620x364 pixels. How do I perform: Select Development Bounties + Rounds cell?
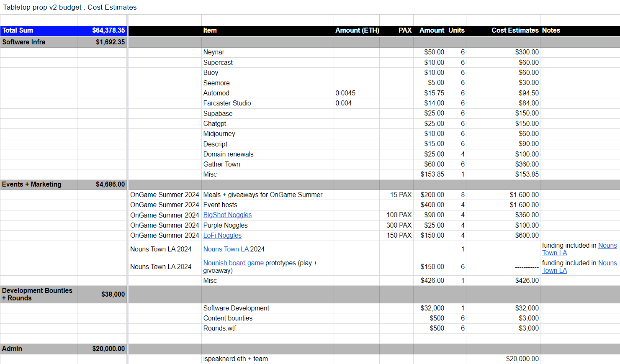[x=39, y=295]
